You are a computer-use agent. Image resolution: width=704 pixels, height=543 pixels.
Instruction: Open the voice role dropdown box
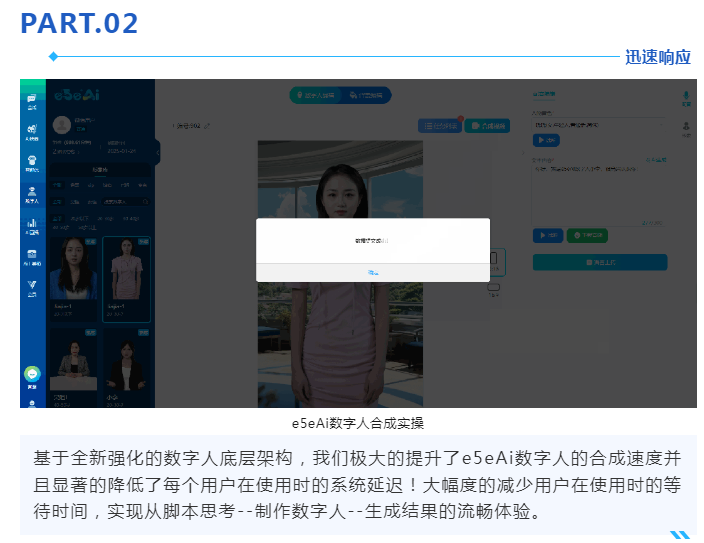click(599, 125)
